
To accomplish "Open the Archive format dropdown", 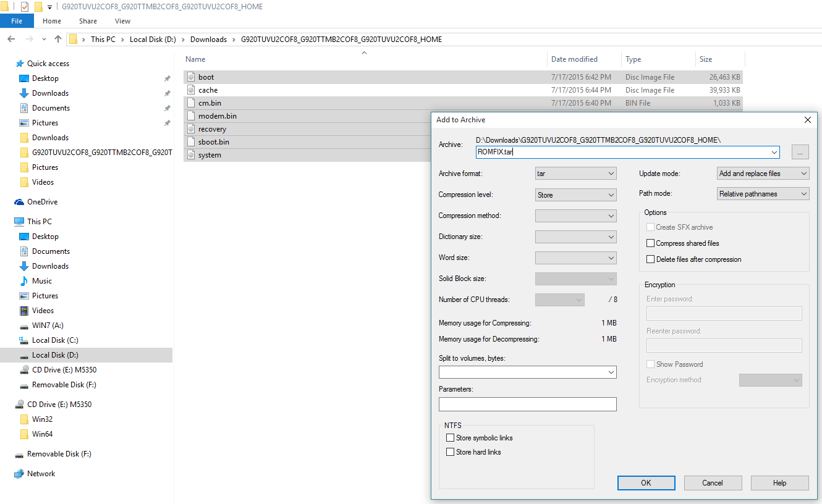I will click(575, 174).
